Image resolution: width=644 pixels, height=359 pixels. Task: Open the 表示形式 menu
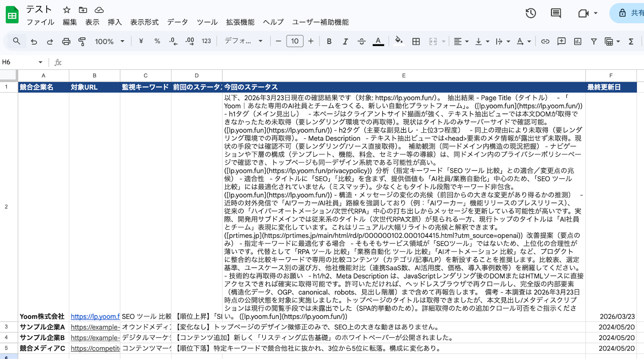point(144,22)
